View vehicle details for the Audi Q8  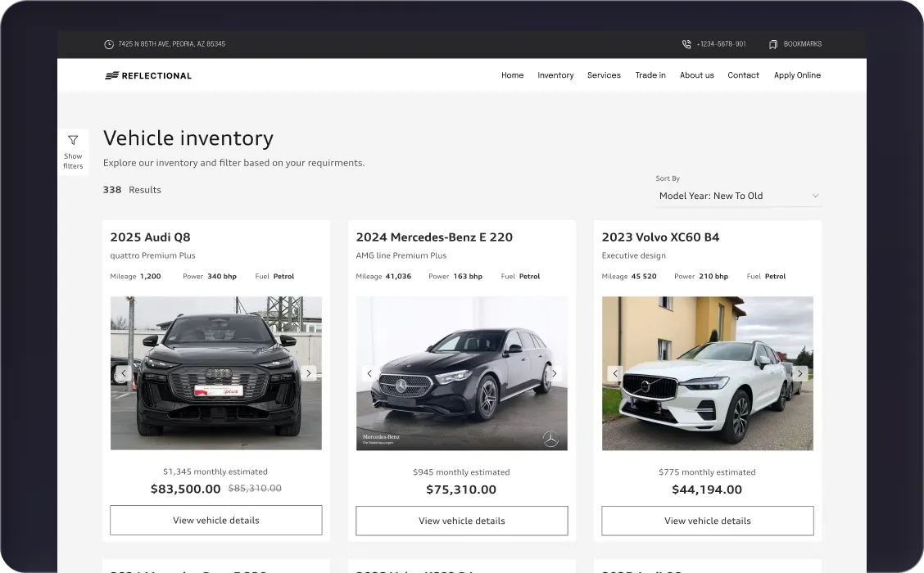click(215, 520)
